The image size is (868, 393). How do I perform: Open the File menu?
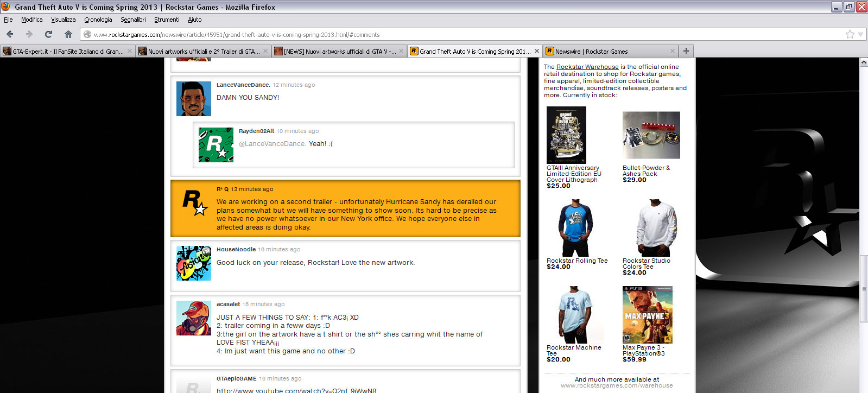point(8,20)
